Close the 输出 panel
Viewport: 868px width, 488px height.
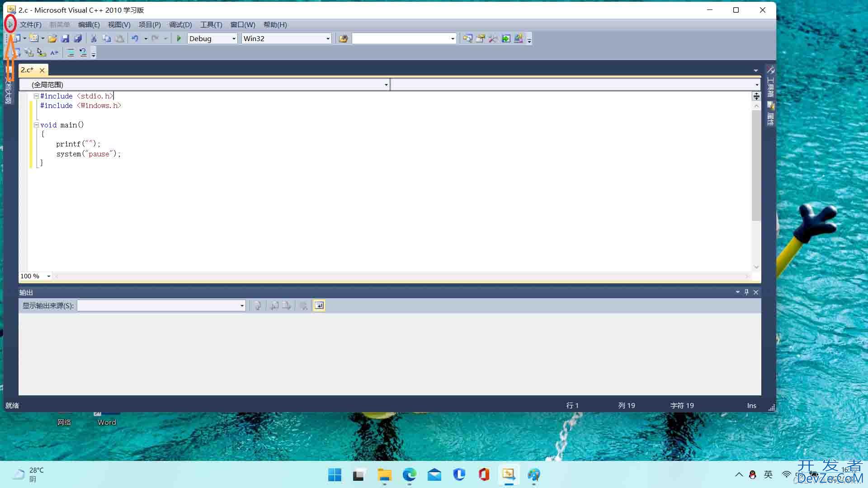tap(755, 292)
